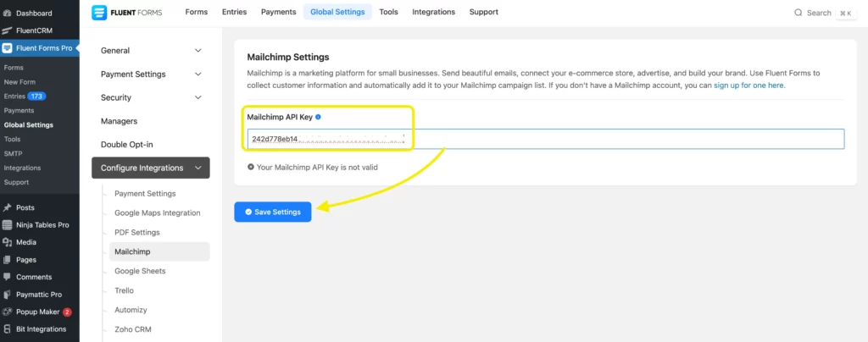Open Payments in WordPress submenu
The height and width of the screenshot is (342, 868).
[x=19, y=111]
